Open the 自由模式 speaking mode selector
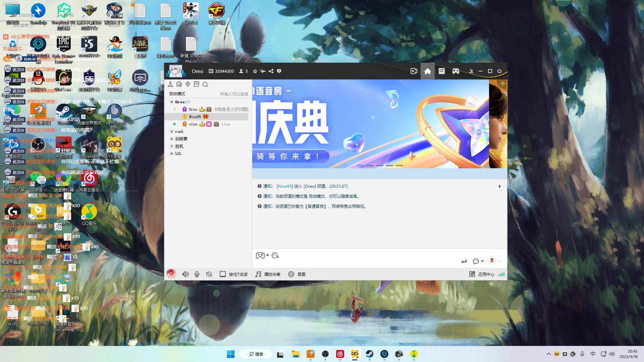644x362 pixels. click(x=177, y=94)
